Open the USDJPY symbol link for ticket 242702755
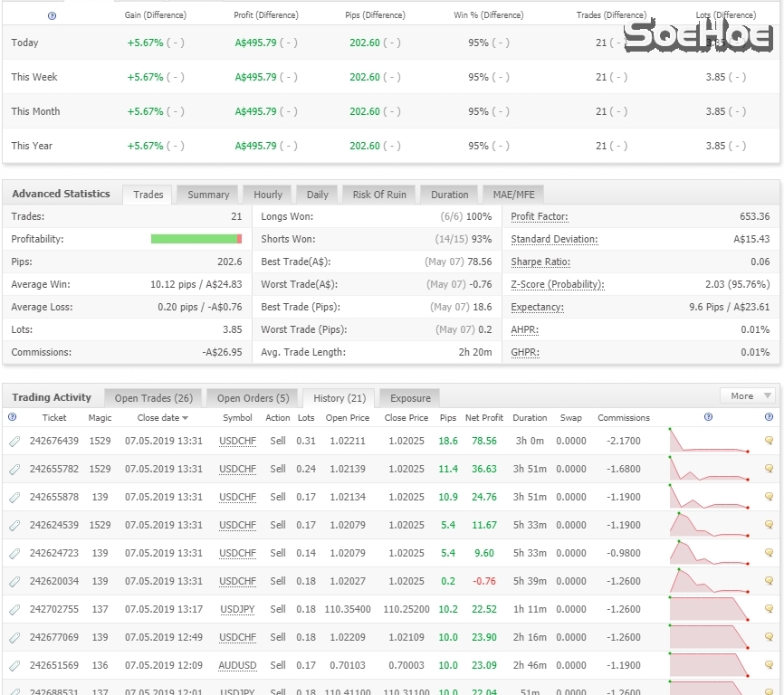The image size is (784, 695). click(x=237, y=610)
